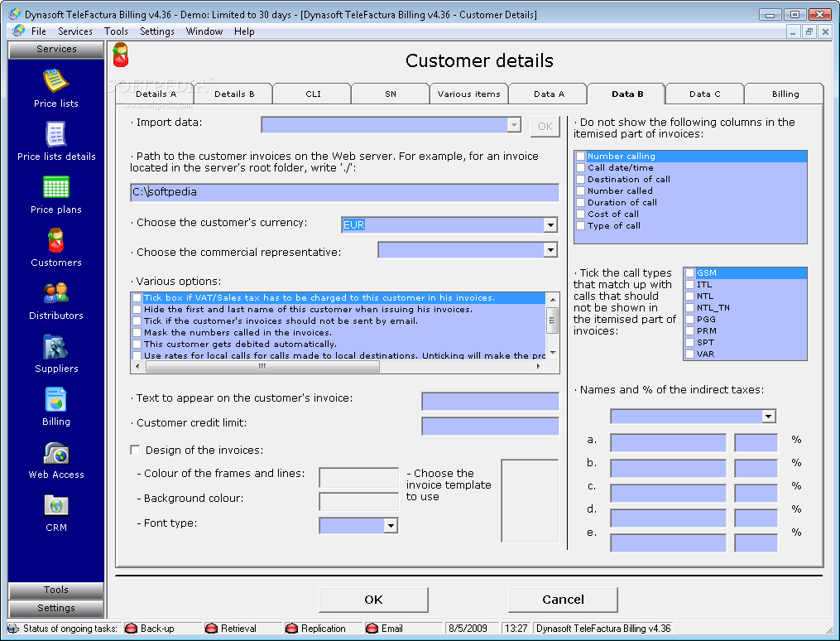Click the large OK button
Screen dimensions: 840x641
[x=373, y=600]
